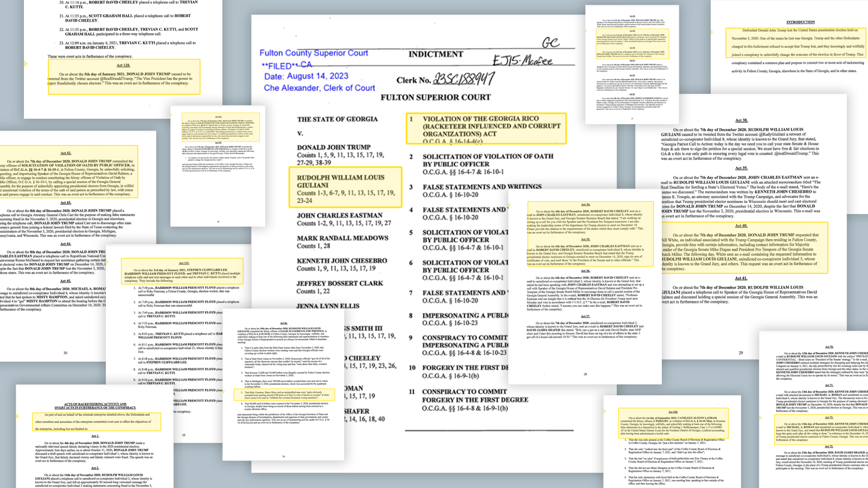Screen dimensions: 868x488
Task: Click the INDICTMENT heading
Action: pos(436,54)
